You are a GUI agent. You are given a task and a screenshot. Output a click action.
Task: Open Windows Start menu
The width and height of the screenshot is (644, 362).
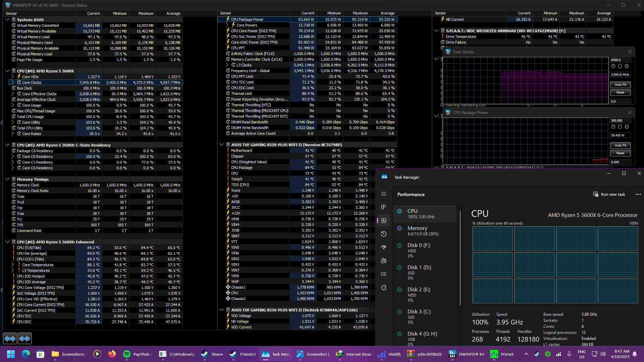click(x=11, y=354)
